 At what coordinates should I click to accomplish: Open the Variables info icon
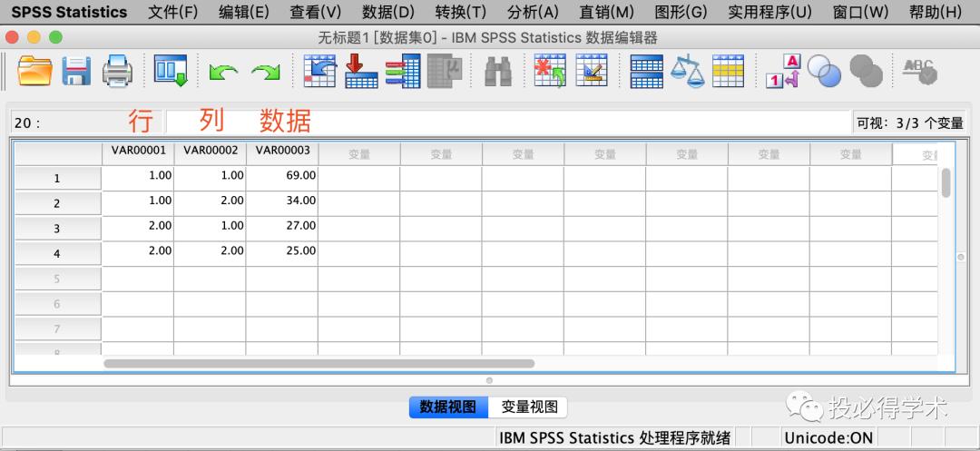pos(403,71)
